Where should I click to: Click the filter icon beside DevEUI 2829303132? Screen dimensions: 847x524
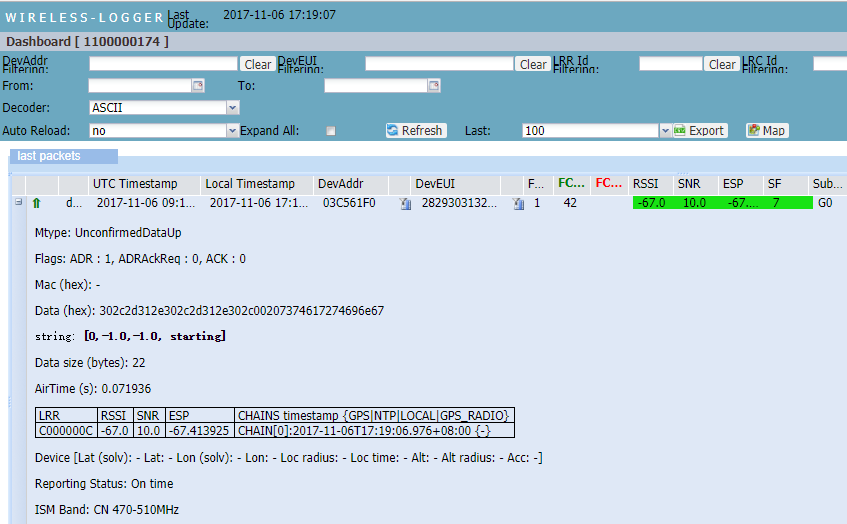click(518, 204)
